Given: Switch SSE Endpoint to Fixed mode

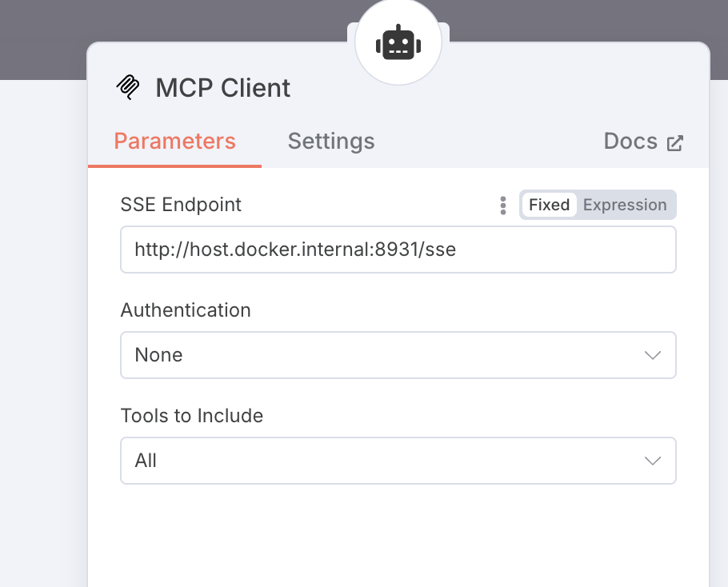Looking at the screenshot, I should (549, 205).
